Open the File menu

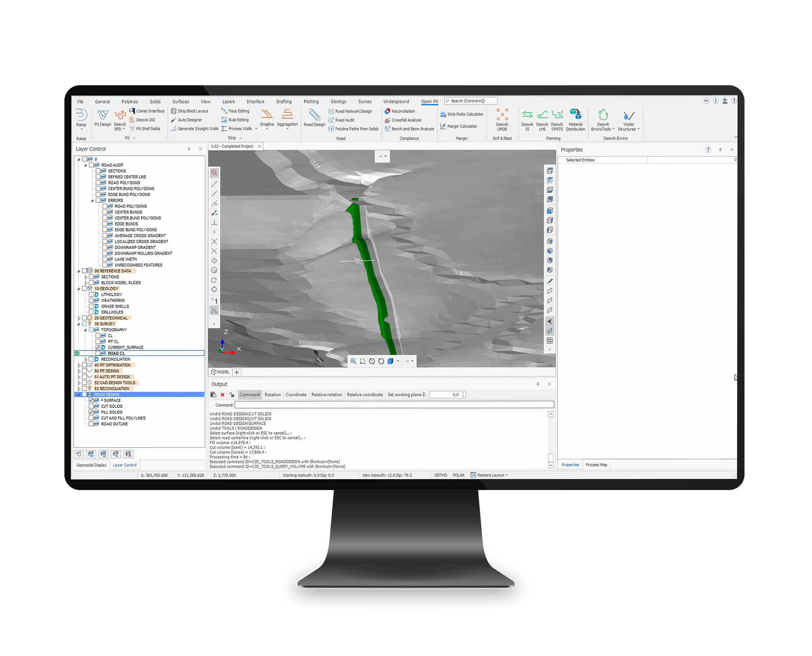pos(80,102)
